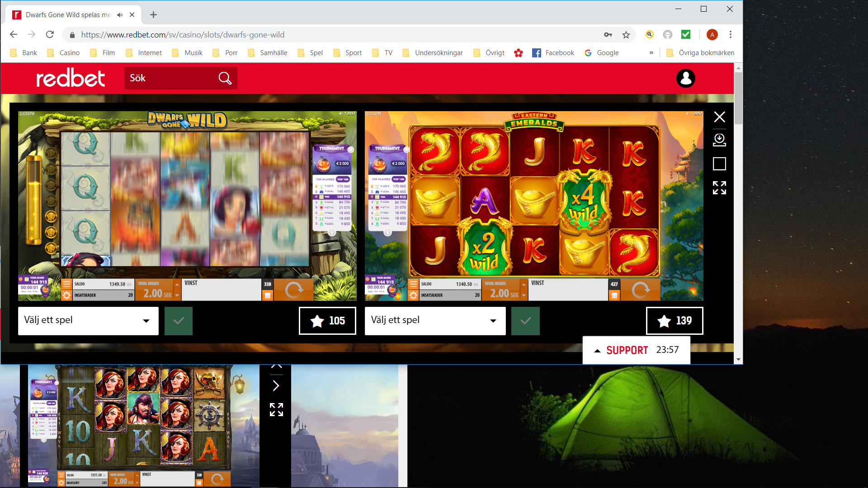Viewport: 868px width, 488px height.
Task: Click page scrollbar down arrow
Action: (738, 360)
